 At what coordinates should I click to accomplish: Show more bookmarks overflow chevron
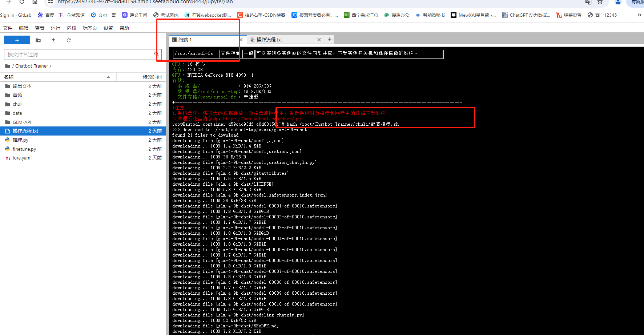tap(639, 15)
